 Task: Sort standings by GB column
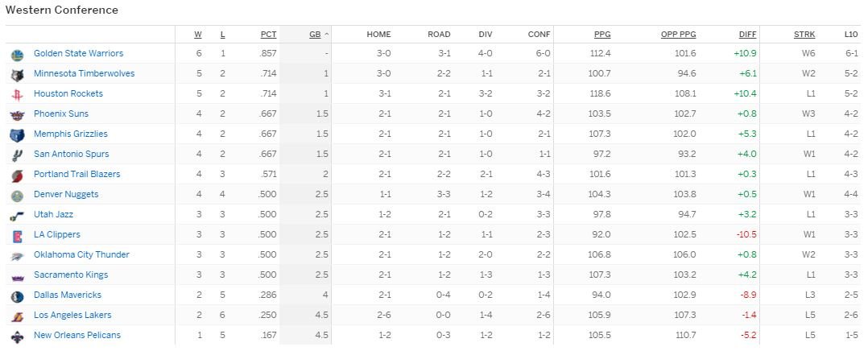315,35
